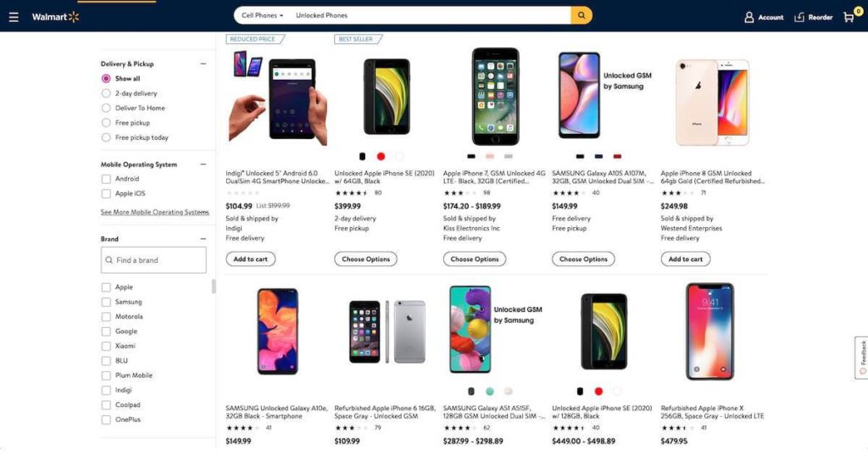This screenshot has width=868, height=456.
Task: Click See More Mobile Operating Systems link
Action: tap(154, 213)
